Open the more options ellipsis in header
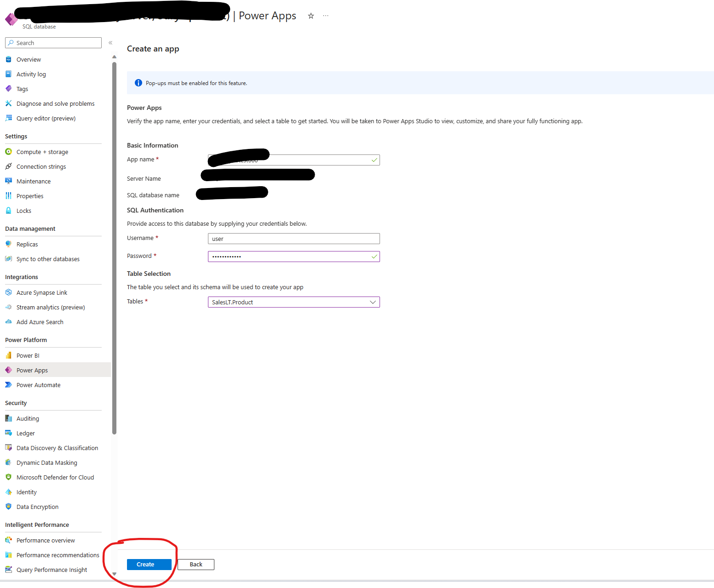714x588 pixels. (326, 16)
